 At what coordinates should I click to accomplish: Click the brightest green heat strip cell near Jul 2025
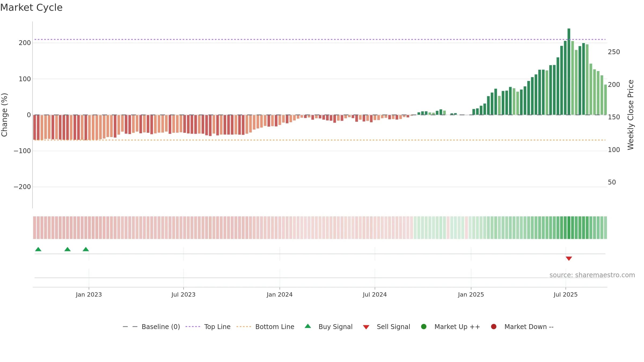569,228
